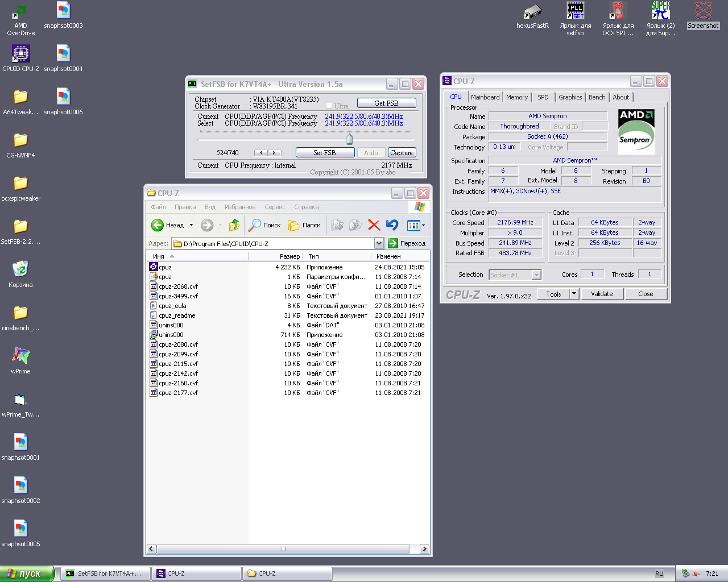The height and width of the screenshot is (582, 728).
Task: Click the FSB frequency slider thumb in SetFSB
Action: click(349, 139)
